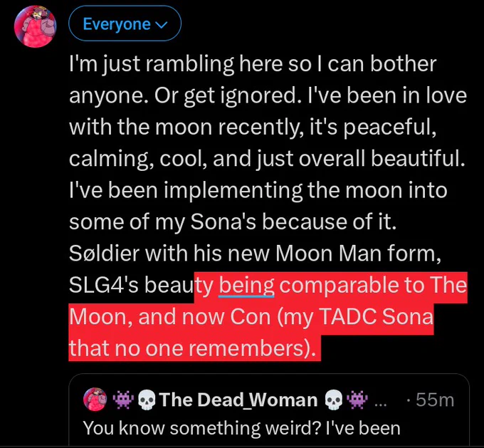The image size is (484, 448).
Task: Click the underlined word "being"
Action: click(246, 286)
